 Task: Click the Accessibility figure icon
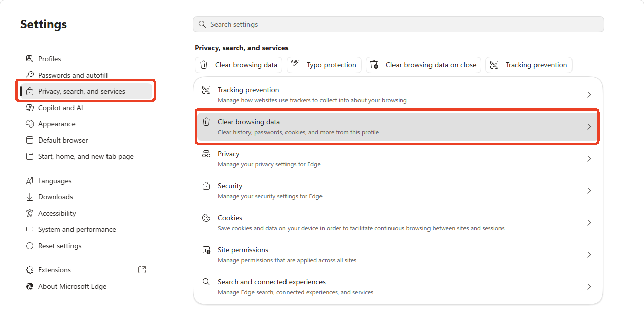coord(30,213)
